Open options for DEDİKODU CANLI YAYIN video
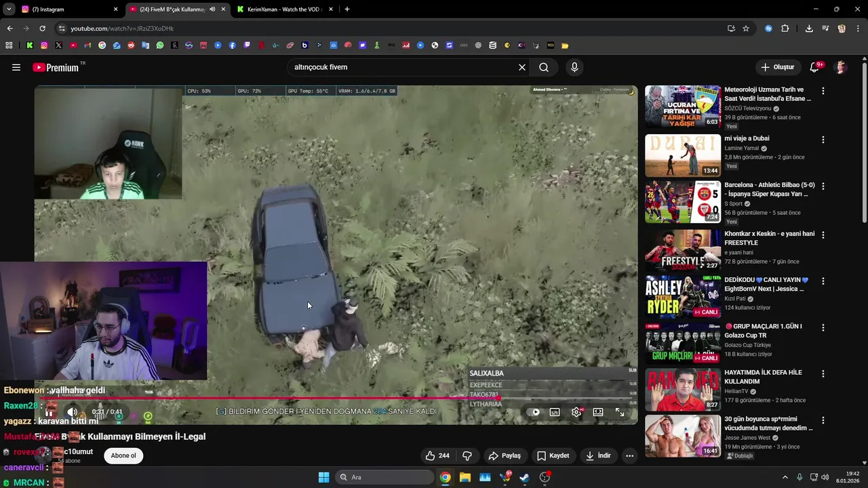Viewport: 868px width, 488px height. click(x=823, y=281)
